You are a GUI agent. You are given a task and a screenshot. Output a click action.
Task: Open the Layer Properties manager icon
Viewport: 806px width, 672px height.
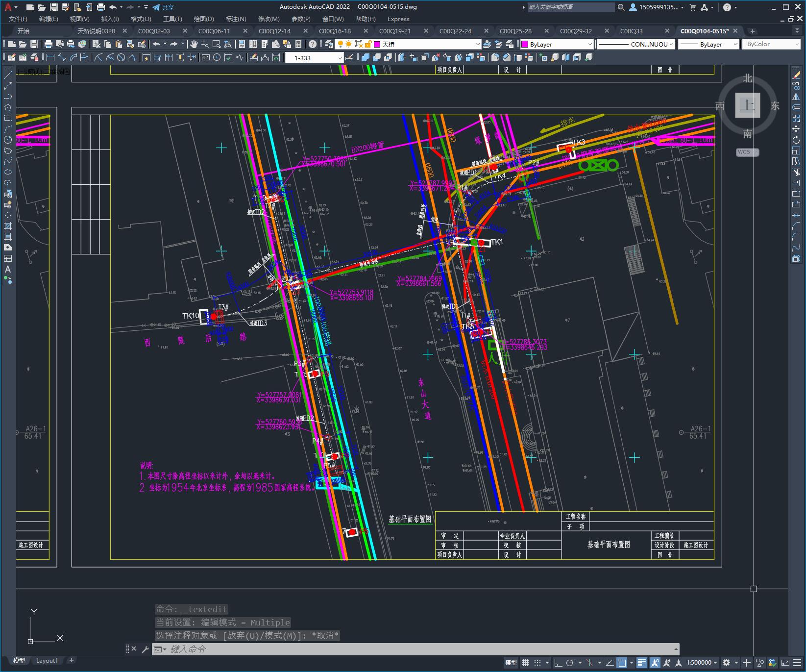329,44
